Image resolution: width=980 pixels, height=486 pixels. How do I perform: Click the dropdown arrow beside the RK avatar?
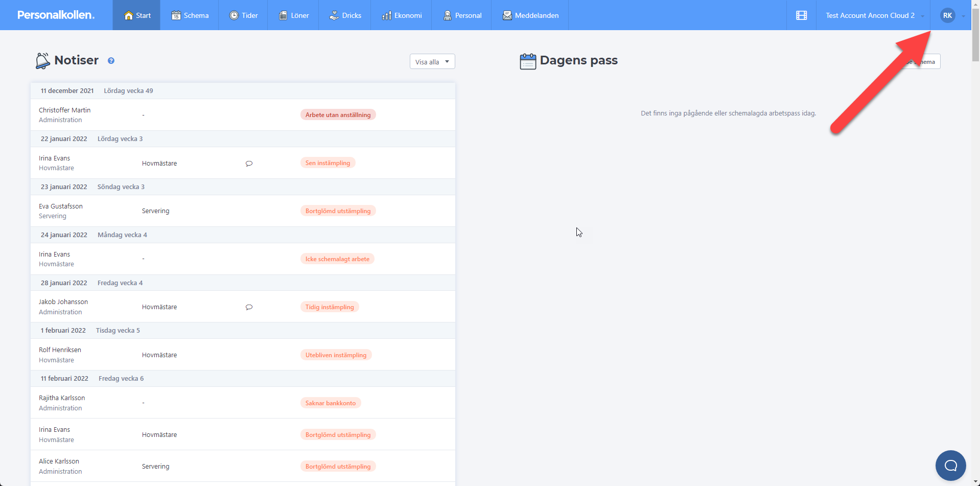963,16
